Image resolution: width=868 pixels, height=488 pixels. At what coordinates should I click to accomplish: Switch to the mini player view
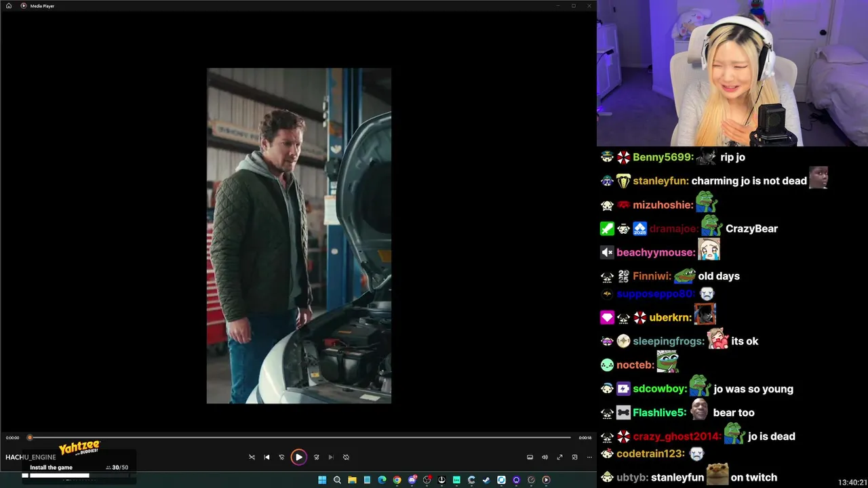point(574,457)
